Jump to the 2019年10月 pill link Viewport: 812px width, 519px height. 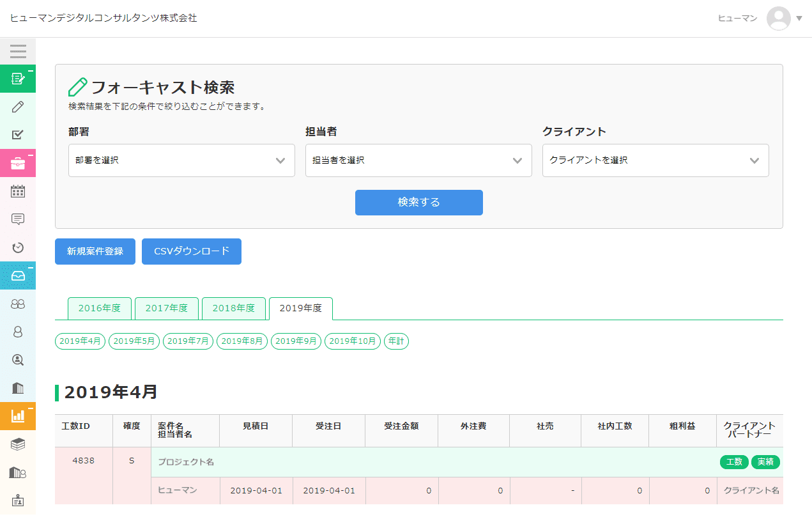point(353,341)
